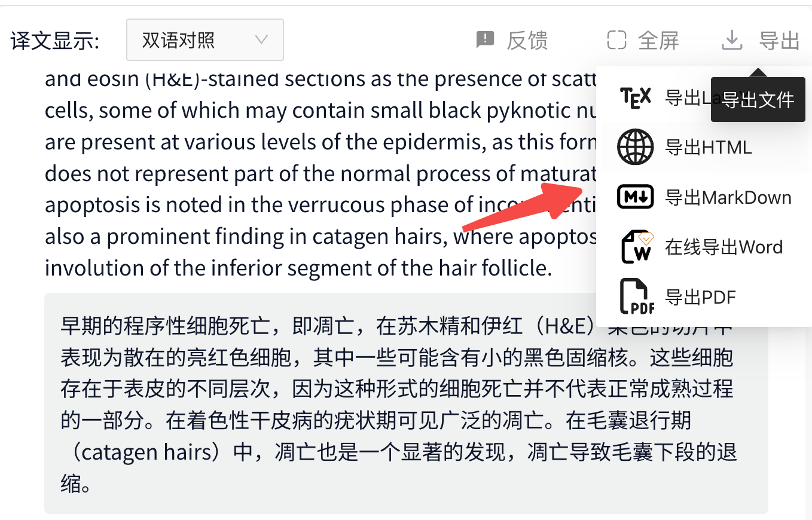Click the 导出 export button label
The height and width of the screenshot is (520, 812).
click(779, 40)
